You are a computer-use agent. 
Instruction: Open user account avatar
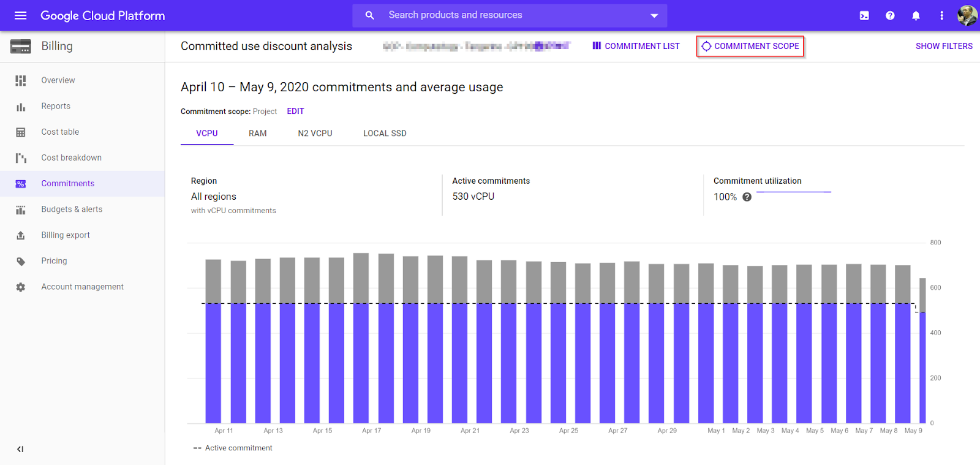point(967,15)
